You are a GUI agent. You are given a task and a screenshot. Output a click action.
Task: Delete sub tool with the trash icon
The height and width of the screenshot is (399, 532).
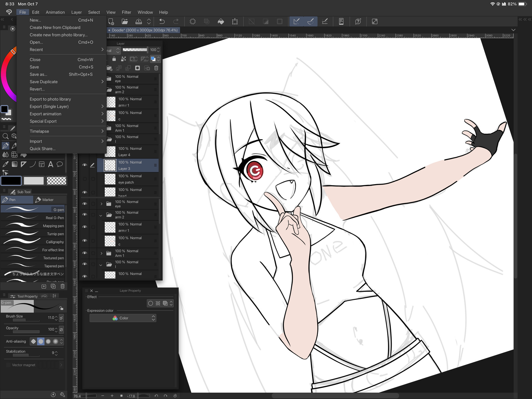[63, 286]
